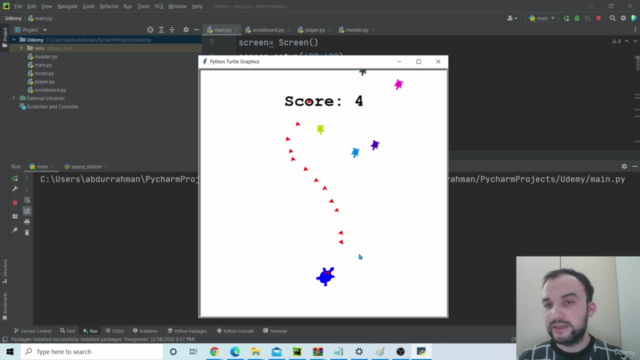Collapse the Udemy project root folder
This screenshot has width=640, height=360.
[x=14, y=40]
